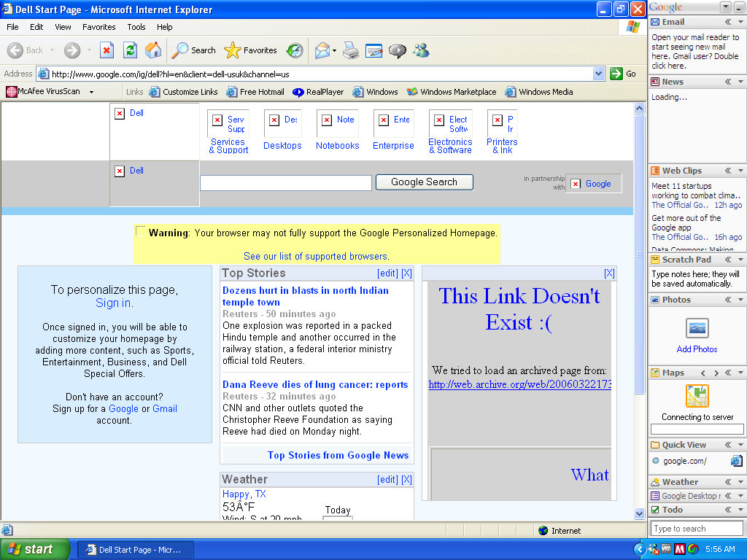Click the RealPlayer icon on the Links bar

click(297, 92)
